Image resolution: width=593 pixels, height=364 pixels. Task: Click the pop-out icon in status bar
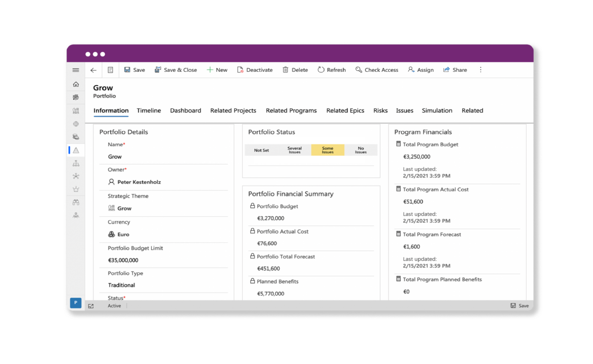point(91,306)
